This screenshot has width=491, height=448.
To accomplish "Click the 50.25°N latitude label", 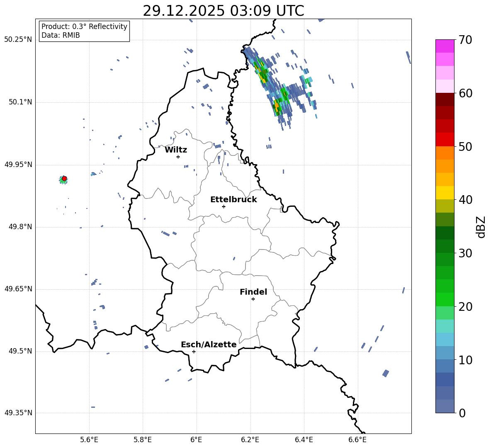I will pos(18,40).
